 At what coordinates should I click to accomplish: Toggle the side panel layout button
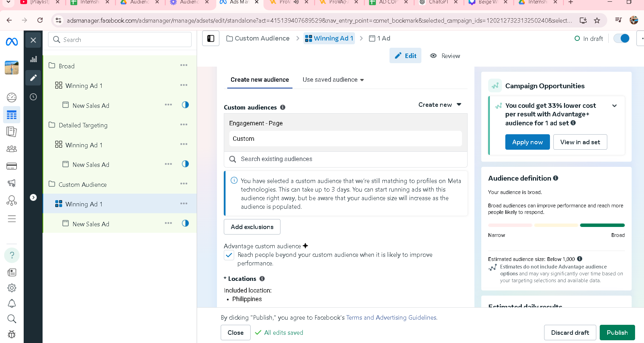211,38
